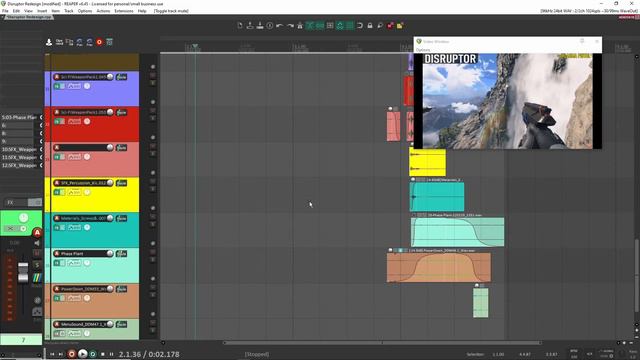Viewport: 640px width, 360px height.
Task: Open the Insert menu
Action: 42,11
